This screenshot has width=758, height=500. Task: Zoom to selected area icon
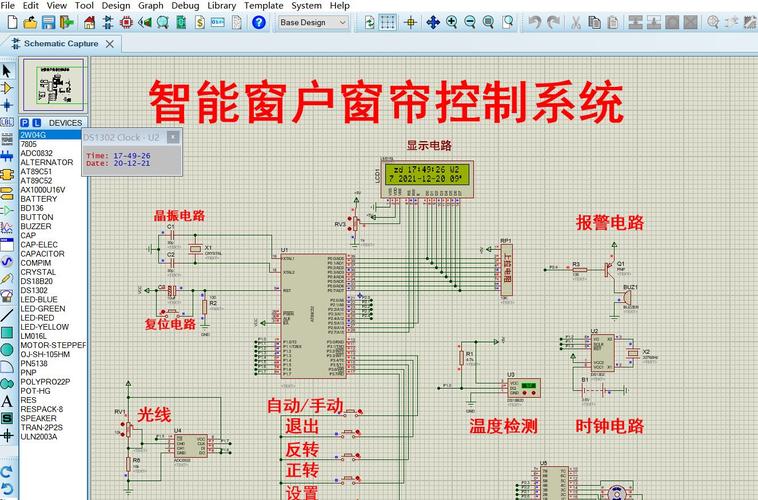(508, 22)
